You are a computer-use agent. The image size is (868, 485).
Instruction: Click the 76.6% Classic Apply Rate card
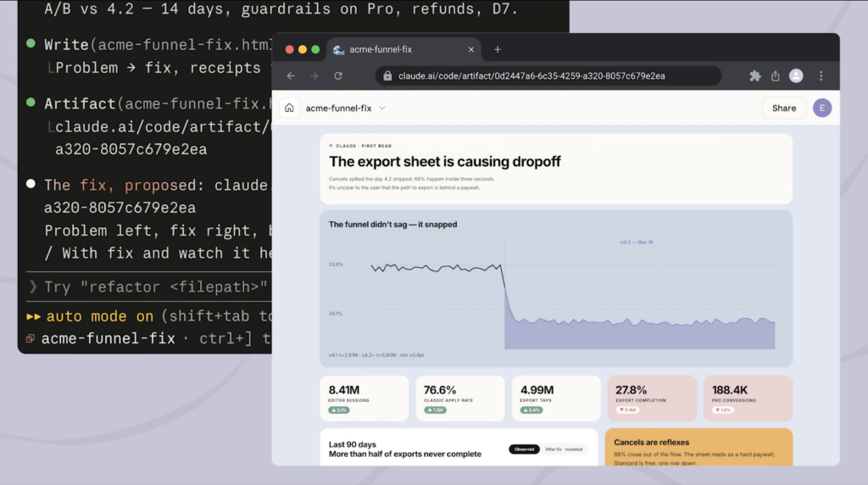460,399
